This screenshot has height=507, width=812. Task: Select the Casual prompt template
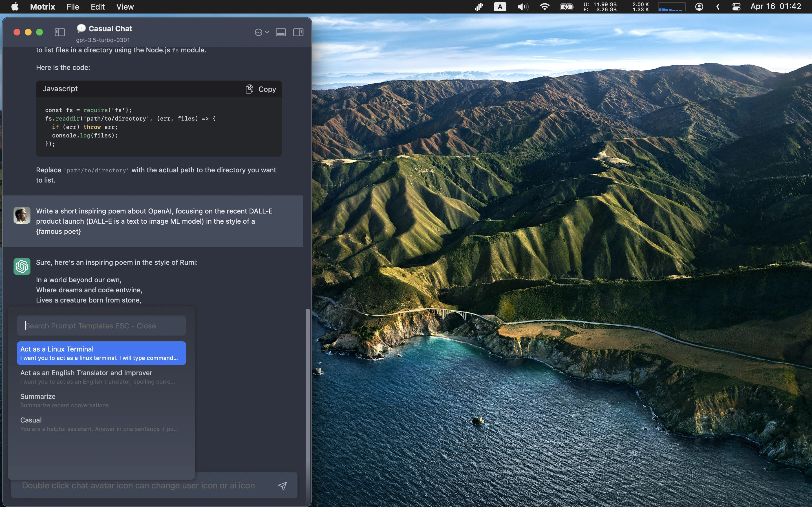(101, 424)
